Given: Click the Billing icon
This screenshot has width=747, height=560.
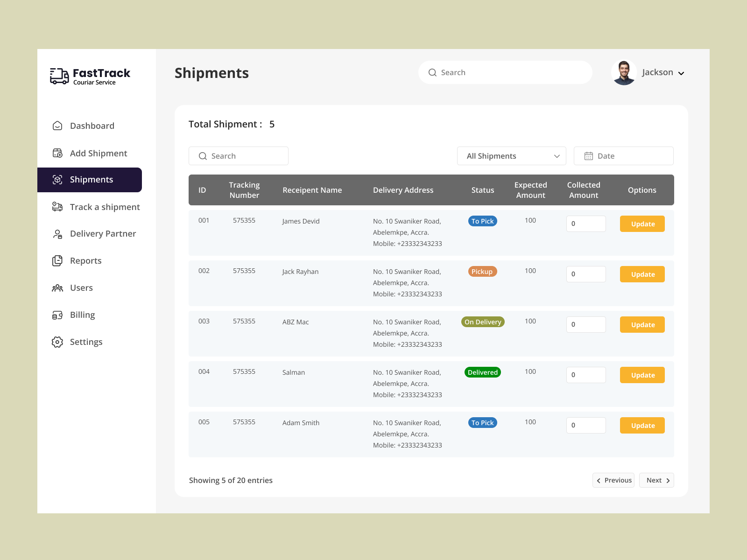Looking at the screenshot, I should pyautogui.click(x=57, y=315).
